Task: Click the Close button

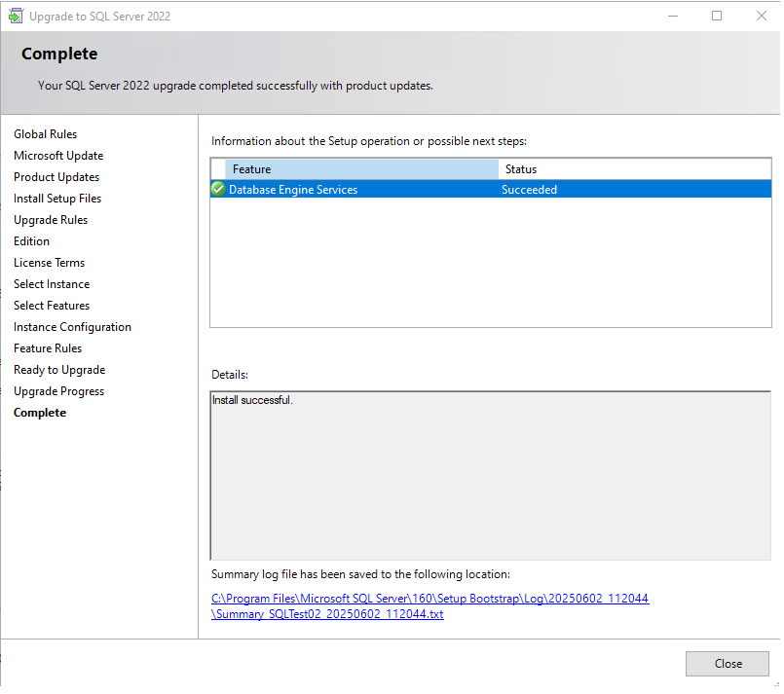Action: [x=728, y=664]
